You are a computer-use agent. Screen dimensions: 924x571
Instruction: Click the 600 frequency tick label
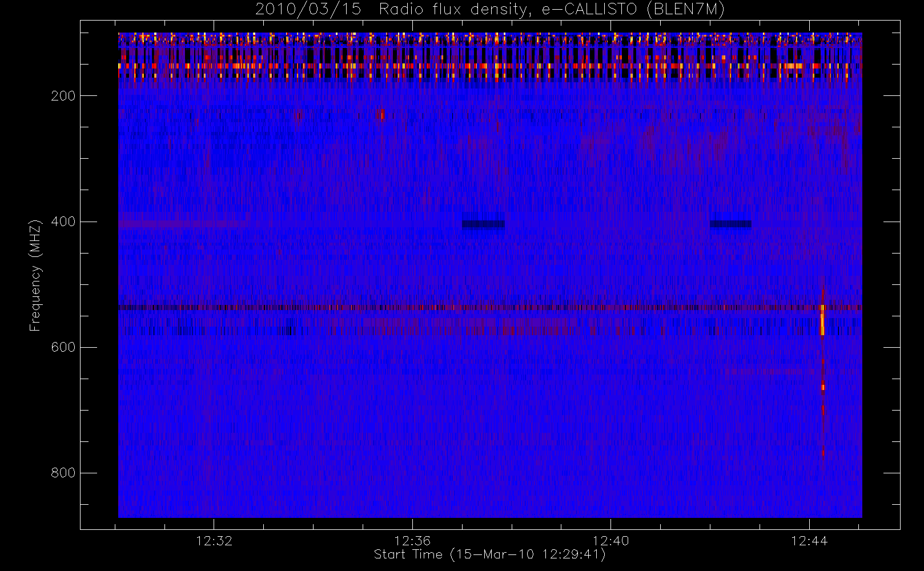pos(63,347)
